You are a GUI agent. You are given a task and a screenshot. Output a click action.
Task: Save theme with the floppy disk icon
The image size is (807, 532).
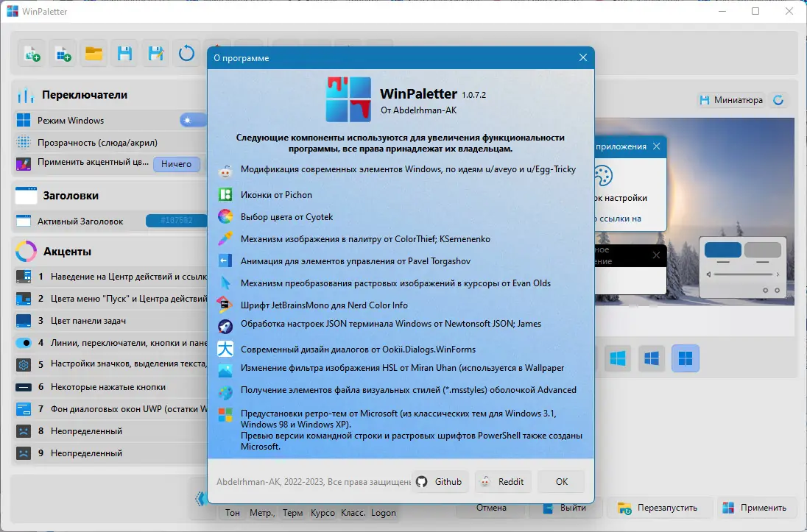124,54
